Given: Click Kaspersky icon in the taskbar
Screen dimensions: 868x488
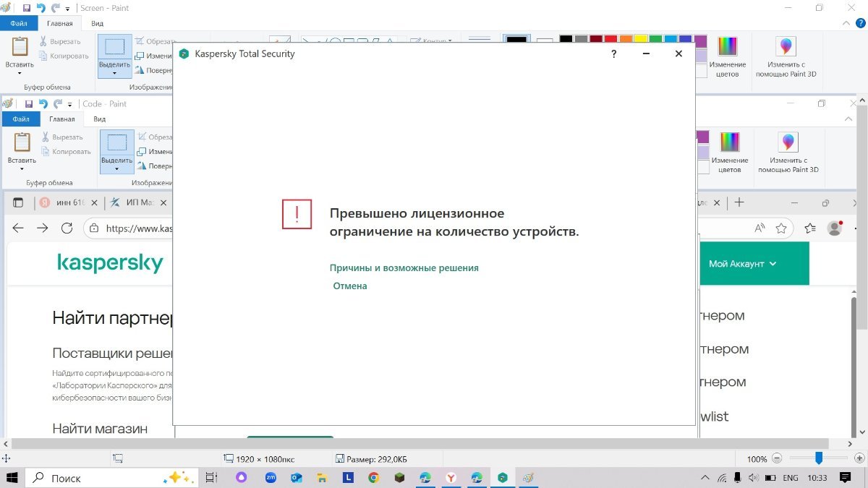Looking at the screenshot, I should (x=502, y=478).
